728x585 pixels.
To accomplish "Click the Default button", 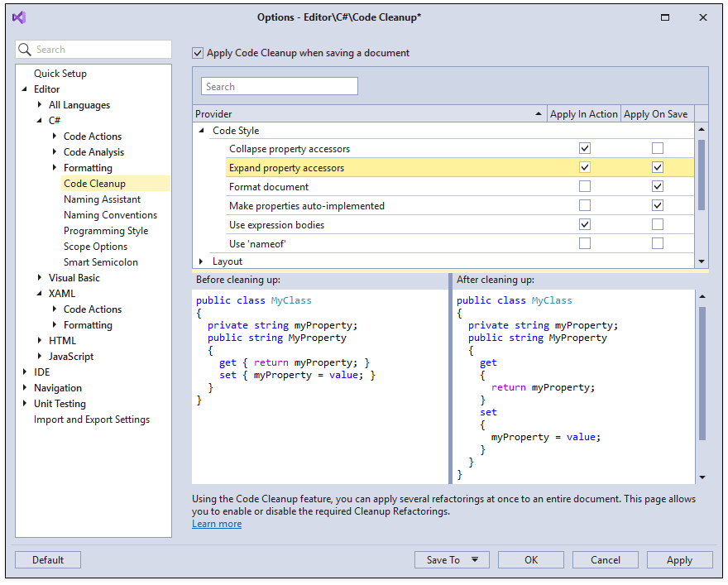I will pyautogui.click(x=47, y=559).
